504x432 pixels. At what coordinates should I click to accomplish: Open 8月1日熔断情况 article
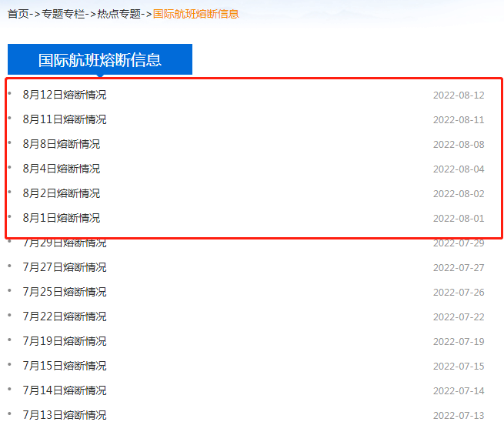tap(62, 218)
